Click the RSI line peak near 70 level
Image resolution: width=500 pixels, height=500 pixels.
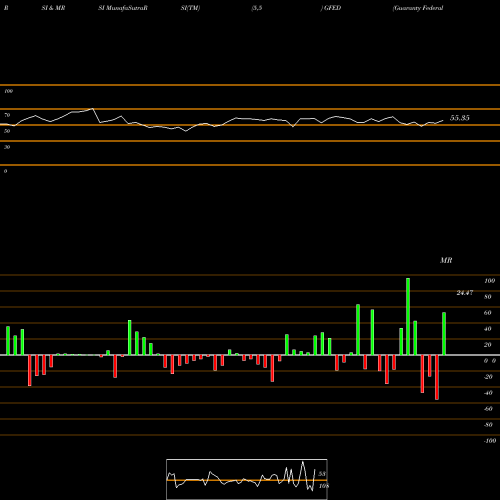[x=92, y=109]
